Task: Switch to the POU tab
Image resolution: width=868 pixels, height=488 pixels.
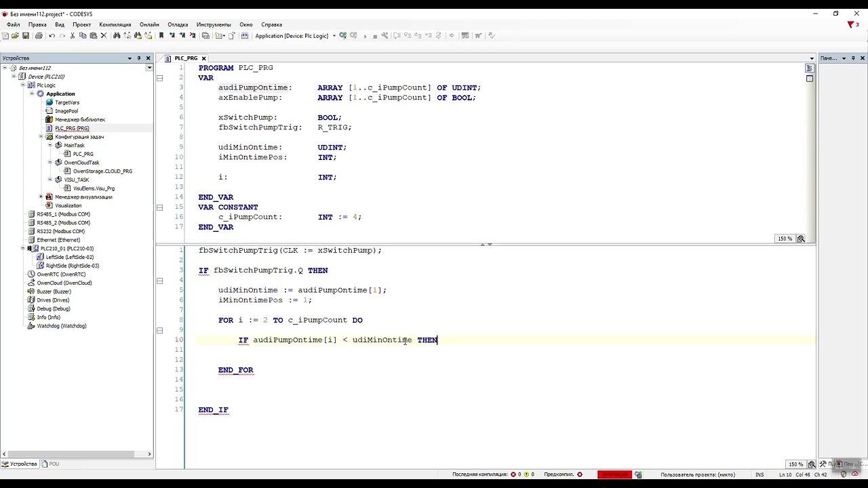Action: [x=51, y=464]
